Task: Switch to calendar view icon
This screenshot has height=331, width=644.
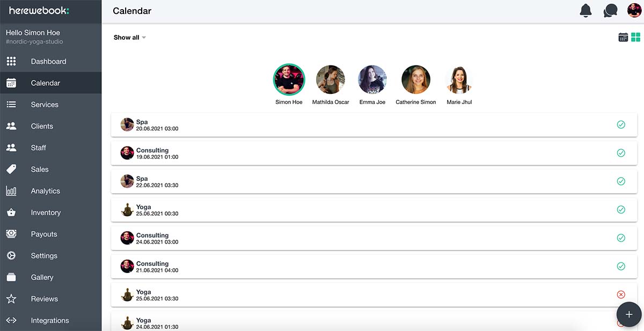Action: [623, 37]
